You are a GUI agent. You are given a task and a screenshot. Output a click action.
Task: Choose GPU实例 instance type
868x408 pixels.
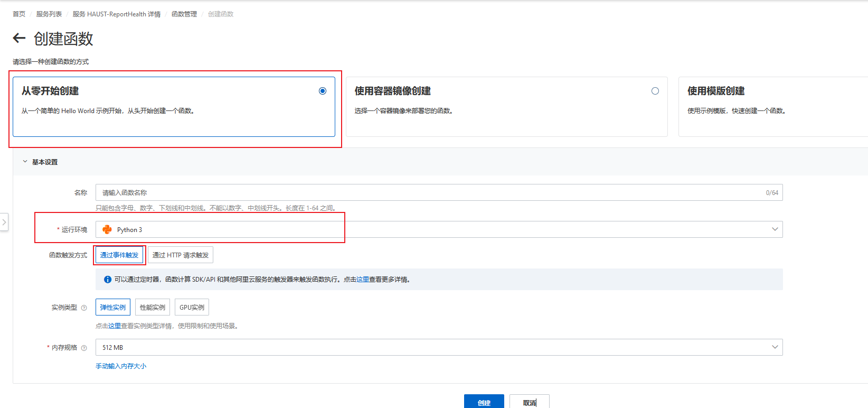192,307
